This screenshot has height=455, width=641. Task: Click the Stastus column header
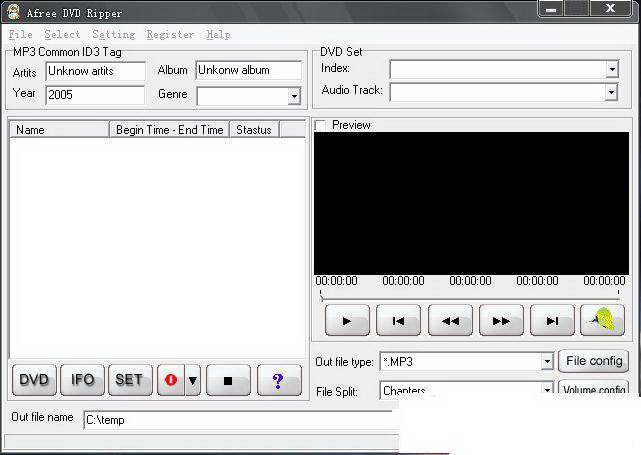point(254,130)
